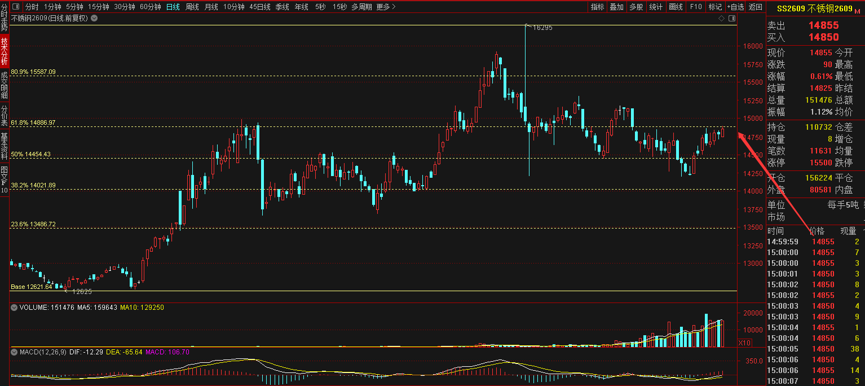Switch to 周线 weekly chart
Screen dimensions: 865x386
pyautogui.click(x=192, y=7)
